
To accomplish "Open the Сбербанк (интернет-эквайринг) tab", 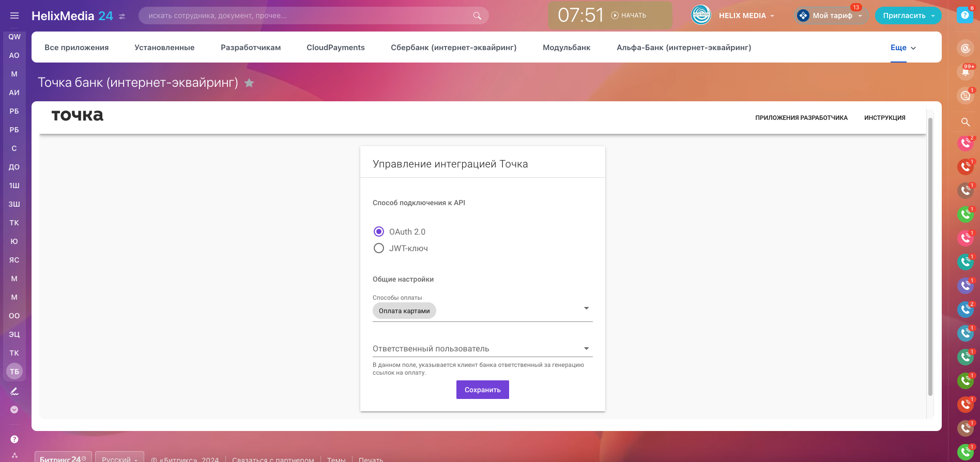I will [x=453, y=48].
